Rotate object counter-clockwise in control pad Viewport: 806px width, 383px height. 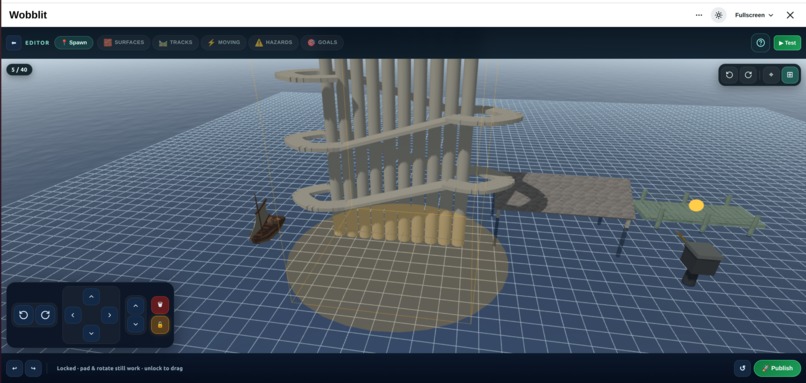23,315
